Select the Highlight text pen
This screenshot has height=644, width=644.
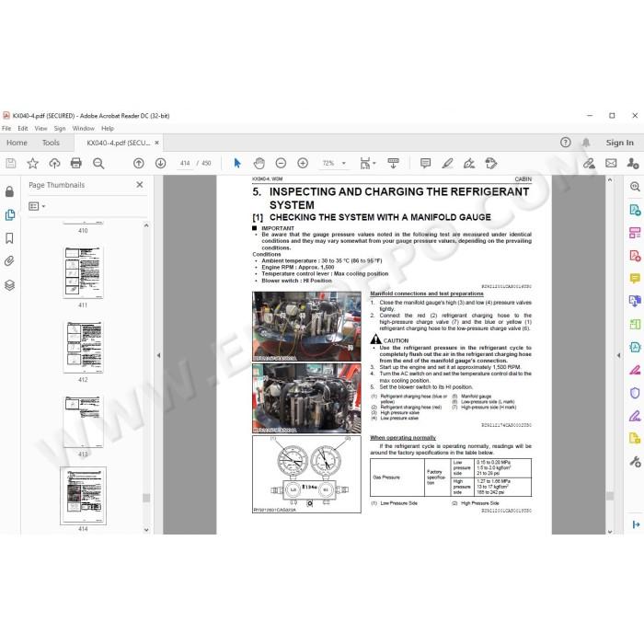[x=447, y=163]
